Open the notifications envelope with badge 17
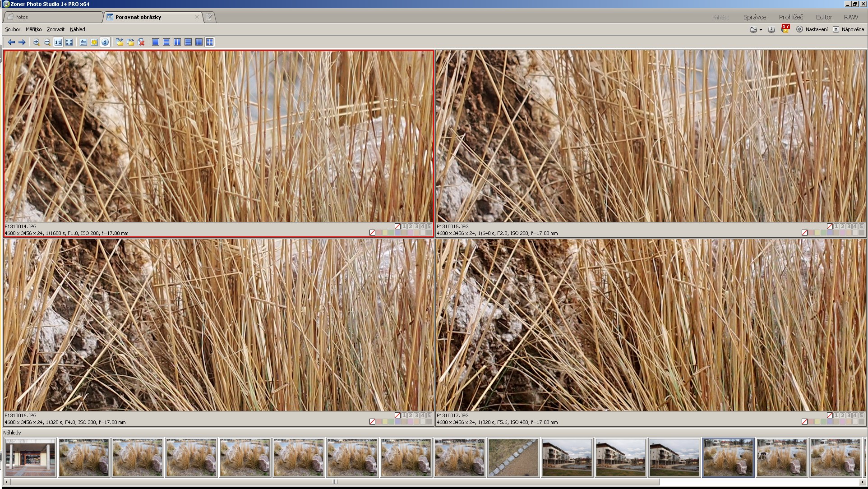 [x=785, y=29]
